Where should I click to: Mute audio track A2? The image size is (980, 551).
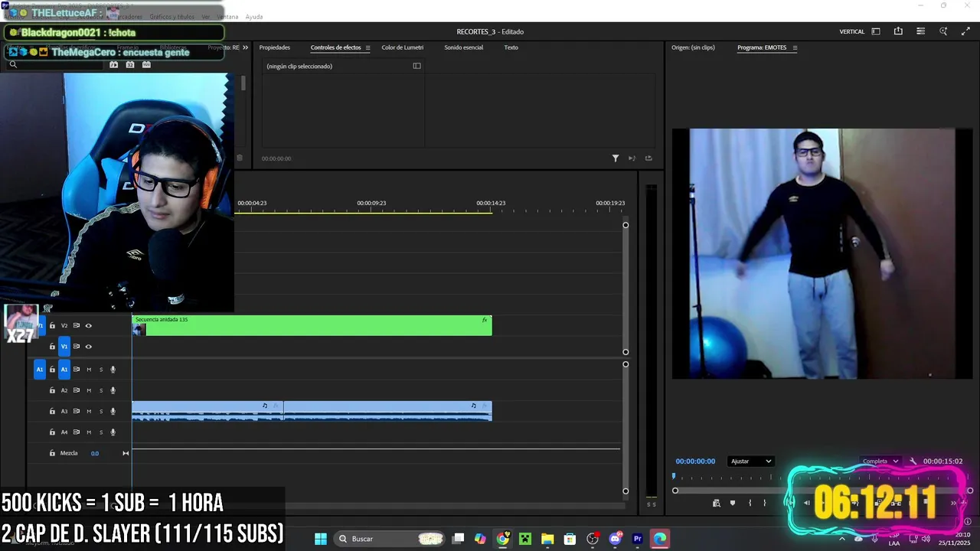coord(89,390)
